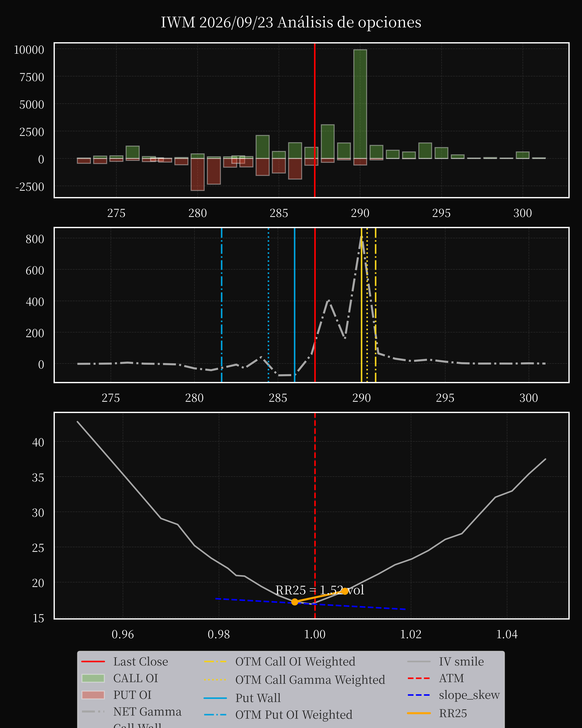
Task: Click the upper orange RR25 marker dot
Action: pyautogui.click(x=345, y=591)
